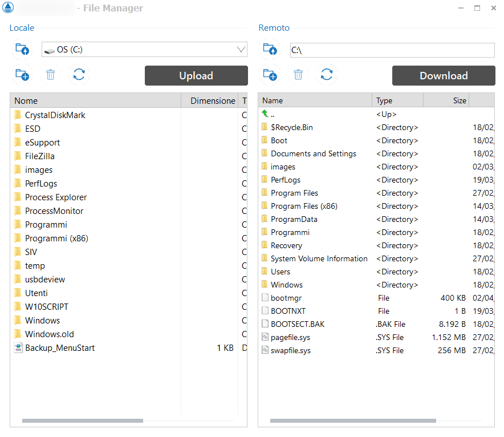504x437 pixels.
Task: Sort remote files by Name column
Action: coord(315,100)
